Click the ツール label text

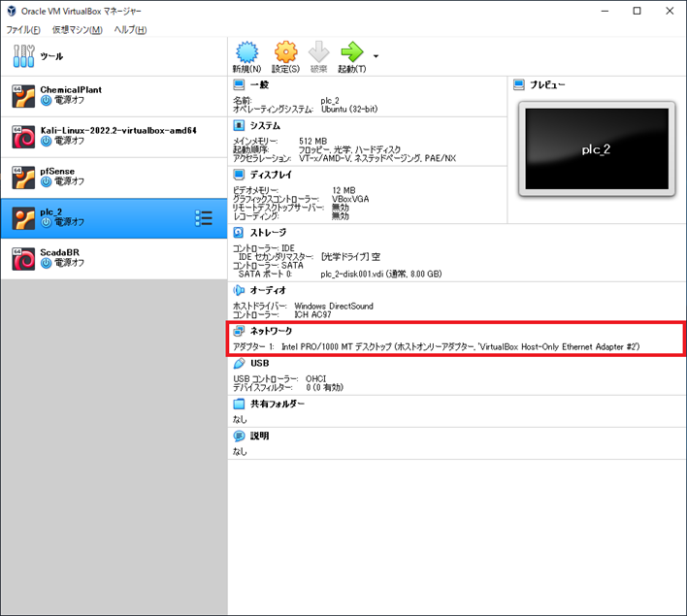tap(51, 56)
